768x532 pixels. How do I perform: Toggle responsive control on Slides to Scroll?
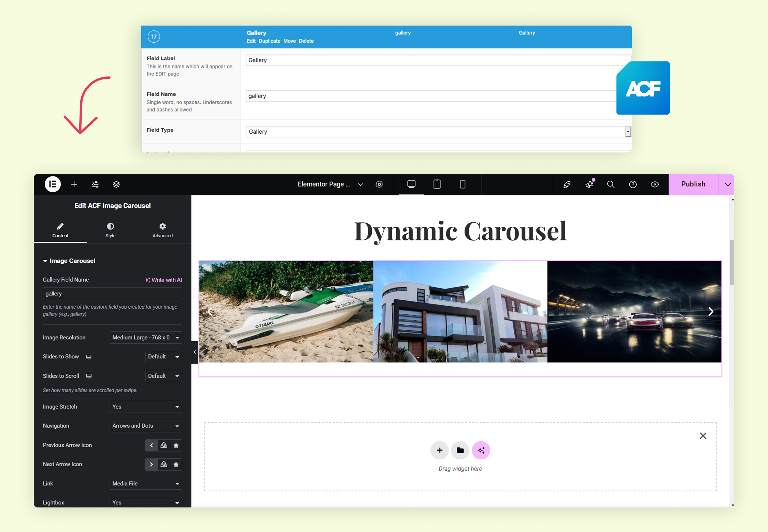tap(89, 376)
